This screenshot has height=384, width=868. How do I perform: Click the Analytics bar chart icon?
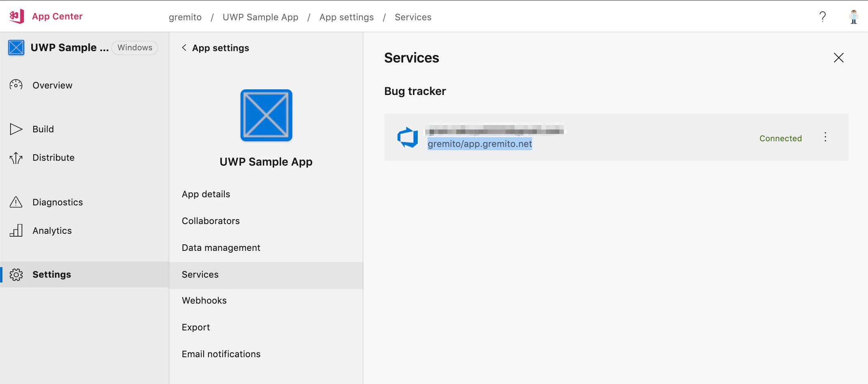16,230
